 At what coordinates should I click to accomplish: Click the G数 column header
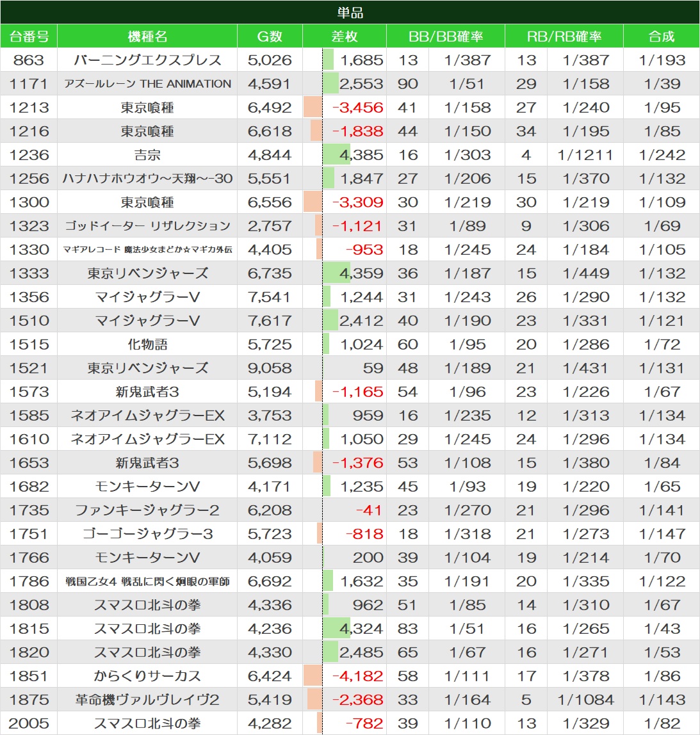click(270, 36)
